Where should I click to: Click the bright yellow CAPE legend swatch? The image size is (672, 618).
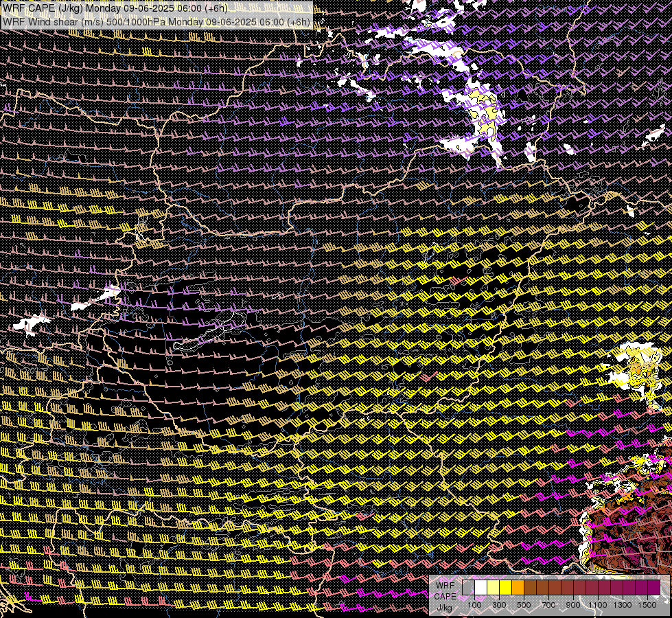(x=506, y=588)
